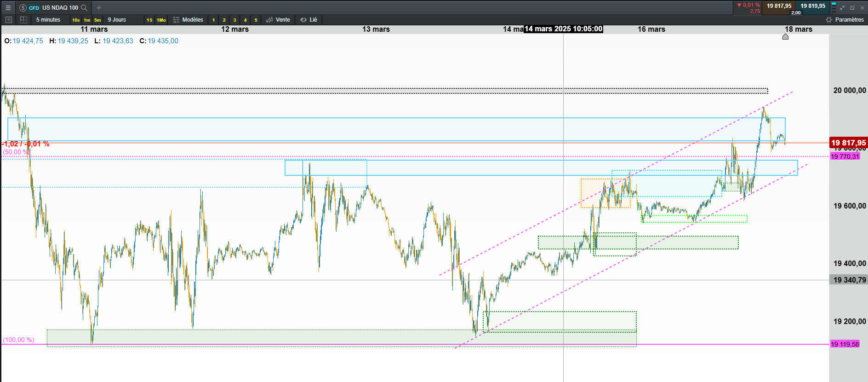Add a new chart tab with plus

99,8
